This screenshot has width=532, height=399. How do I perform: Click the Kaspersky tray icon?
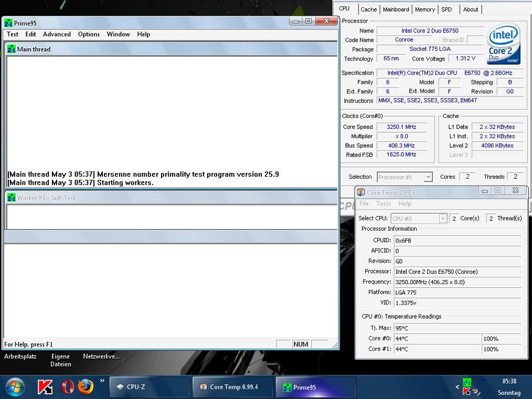(467, 392)
